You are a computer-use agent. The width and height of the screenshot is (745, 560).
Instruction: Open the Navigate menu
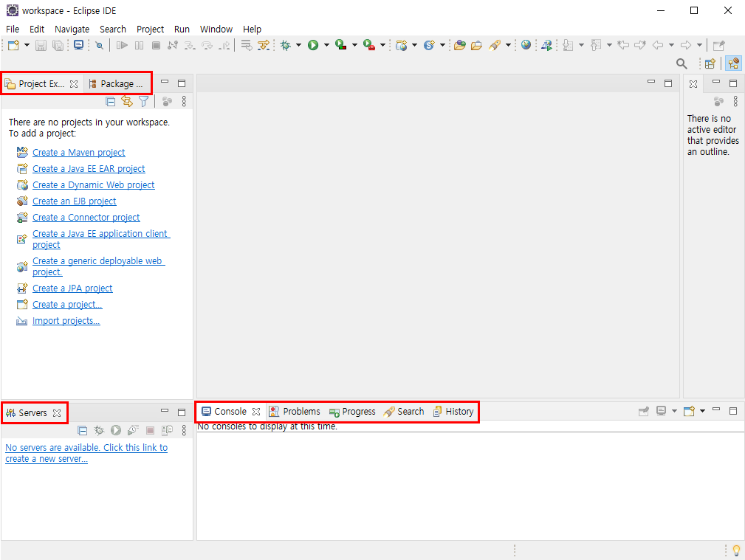point(72,29)
